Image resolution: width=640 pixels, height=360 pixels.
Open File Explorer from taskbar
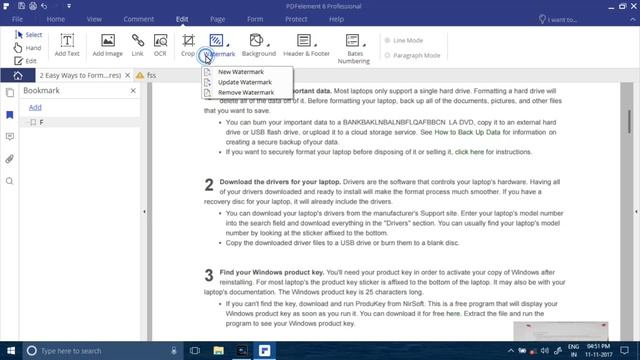tap(218, 351)
